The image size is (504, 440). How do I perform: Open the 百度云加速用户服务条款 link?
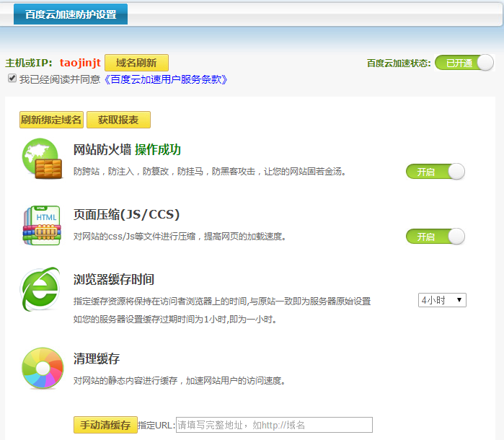[x=166, y=79]
